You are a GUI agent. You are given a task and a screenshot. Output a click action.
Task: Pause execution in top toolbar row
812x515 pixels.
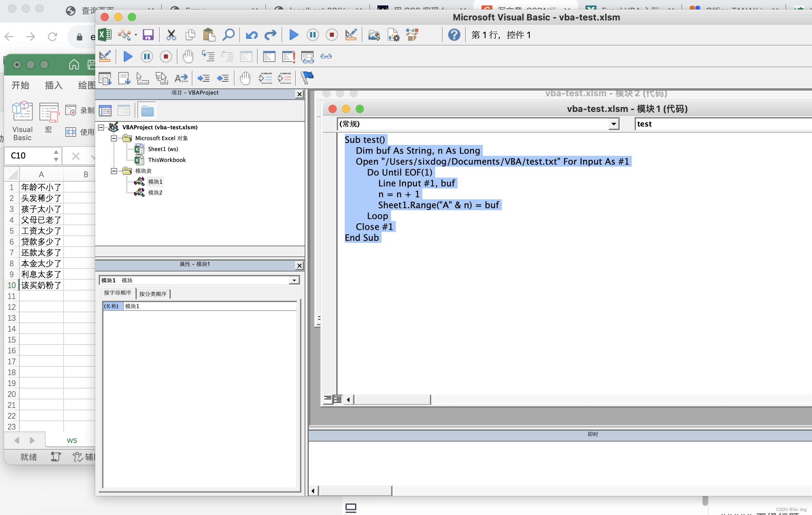[x=313, y=35]
